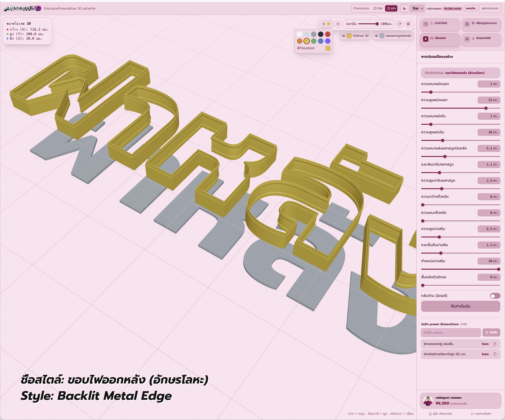Pick the green color swatch
The image size is (505, 420).
tap(313, 41)
